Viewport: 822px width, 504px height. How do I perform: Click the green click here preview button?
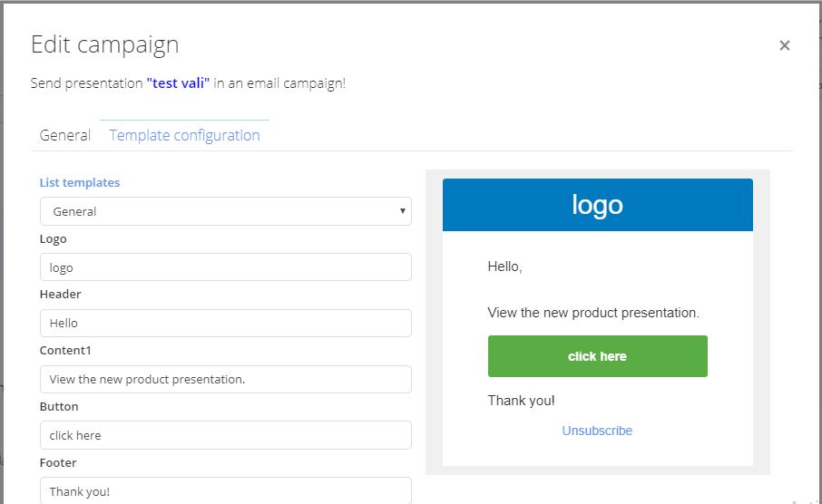598,356
